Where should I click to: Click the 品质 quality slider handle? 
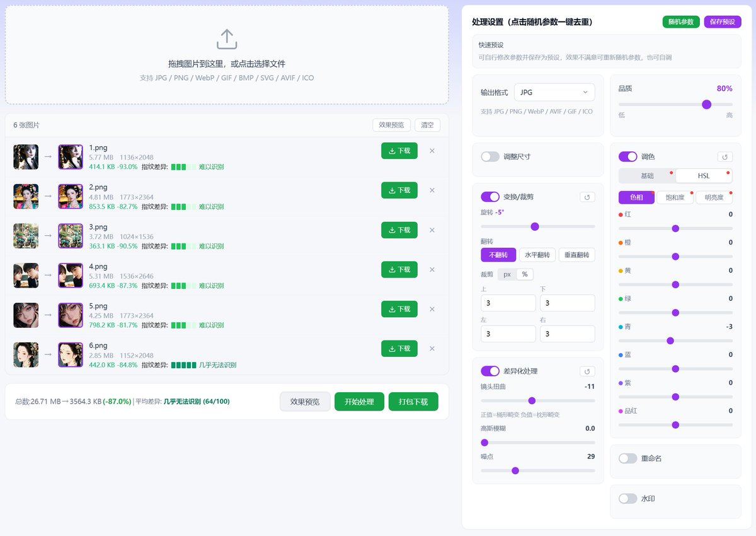tap(706, 105)
